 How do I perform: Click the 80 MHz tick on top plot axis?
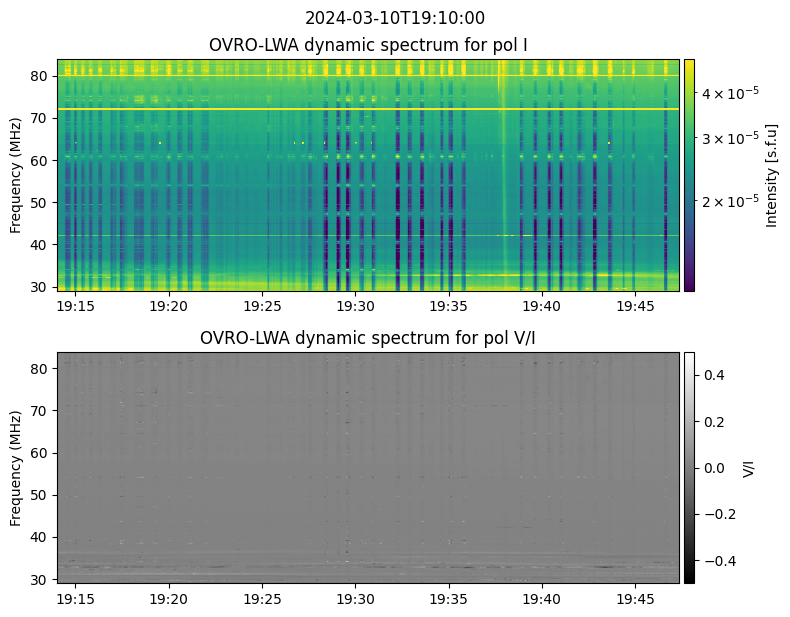click(40, 76)
